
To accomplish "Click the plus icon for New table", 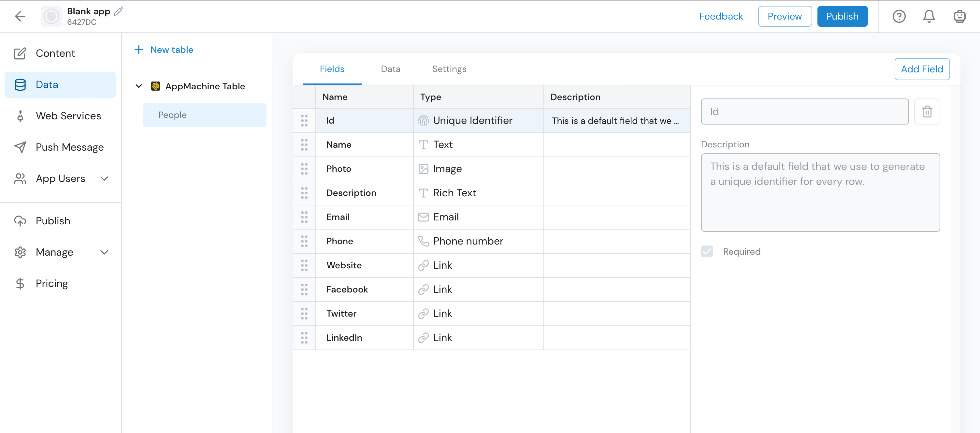I will click(x=139, y=50).
